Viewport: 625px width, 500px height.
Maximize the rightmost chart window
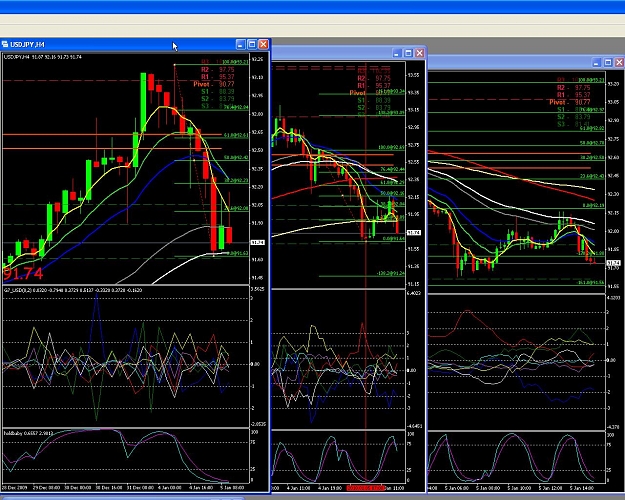pos(608,63)
